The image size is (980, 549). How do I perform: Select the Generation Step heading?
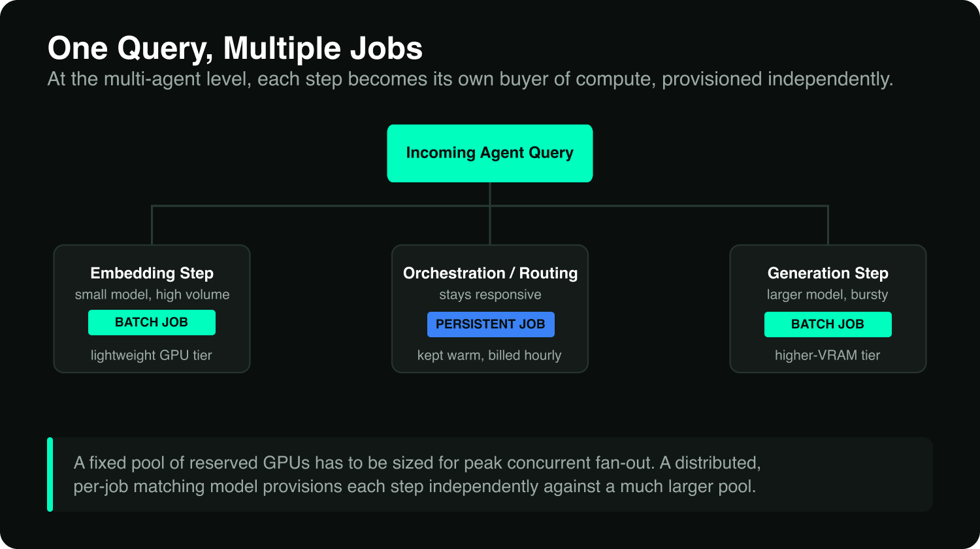point(828,273)
